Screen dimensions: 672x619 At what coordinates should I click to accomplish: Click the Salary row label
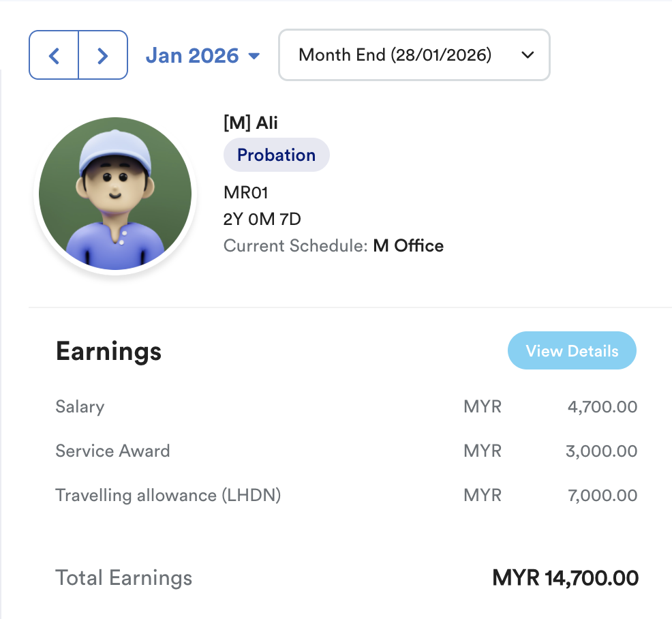(x=80, y=406)
